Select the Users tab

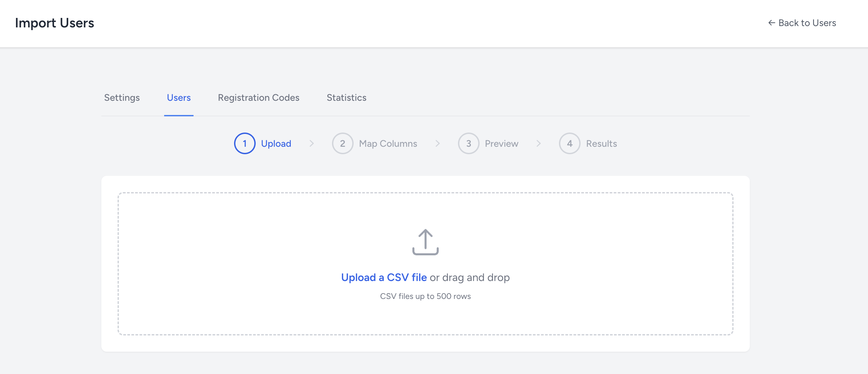click(178, 98)
